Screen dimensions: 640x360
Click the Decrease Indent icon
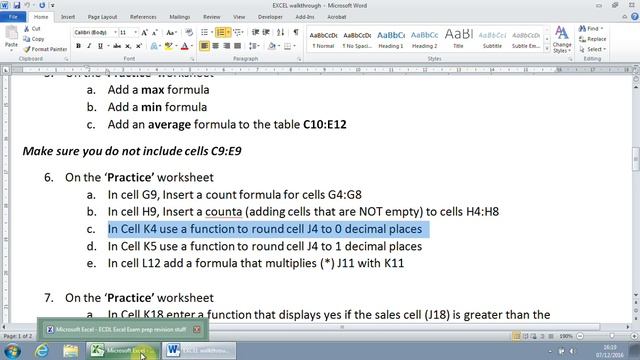pyautogui.click(x=256, y=32)
